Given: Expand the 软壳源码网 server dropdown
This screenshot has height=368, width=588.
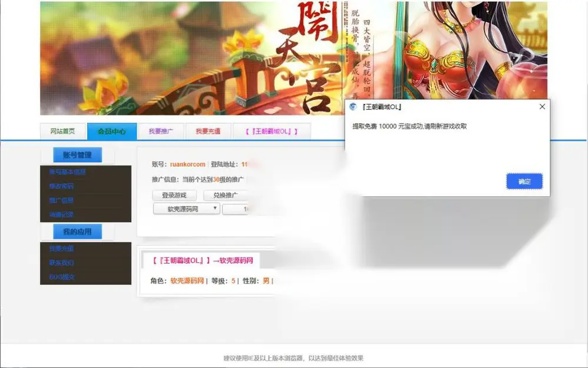Looking at the screenshot, I should click(186, 209).
